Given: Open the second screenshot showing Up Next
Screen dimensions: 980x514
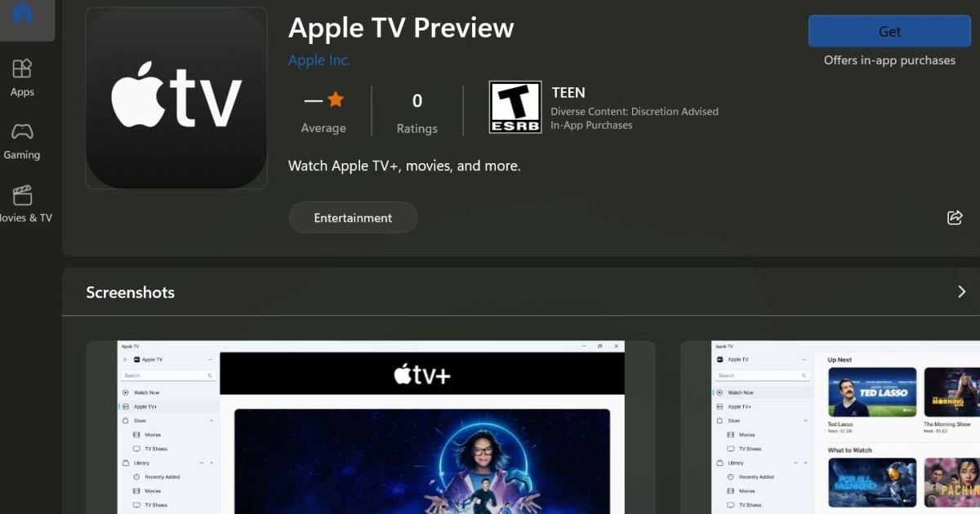Looking at the screenshot, I should 830,428.
